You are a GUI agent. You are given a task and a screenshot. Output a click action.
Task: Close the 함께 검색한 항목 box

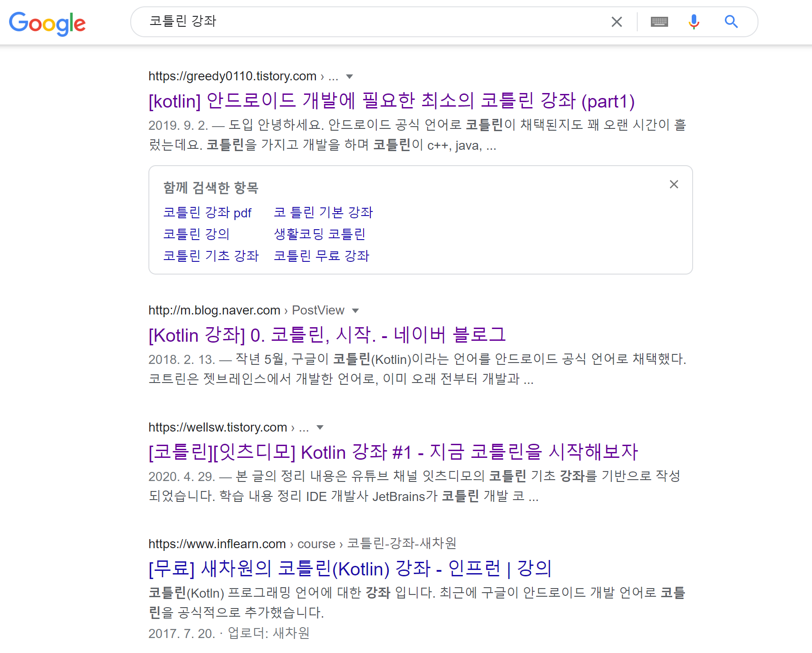674,184
